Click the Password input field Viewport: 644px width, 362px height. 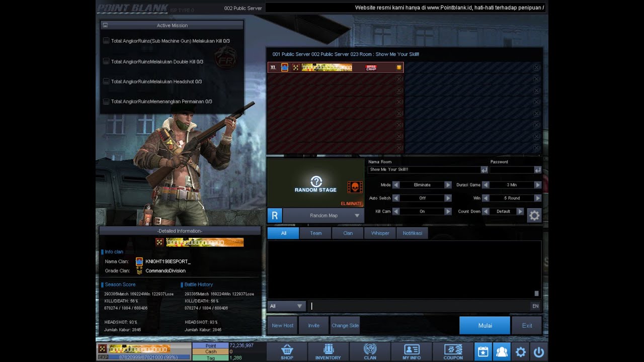[x=512, y=170]
